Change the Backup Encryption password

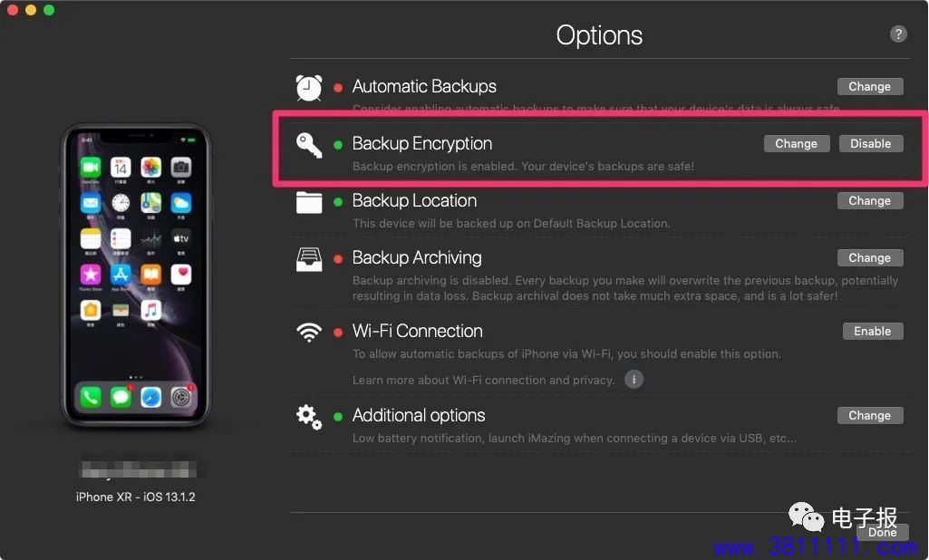[797, 143]
